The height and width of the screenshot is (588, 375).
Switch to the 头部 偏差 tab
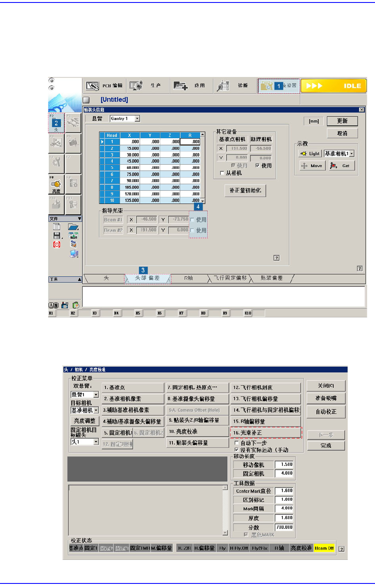pyautogui.click(x=147, y=278)
